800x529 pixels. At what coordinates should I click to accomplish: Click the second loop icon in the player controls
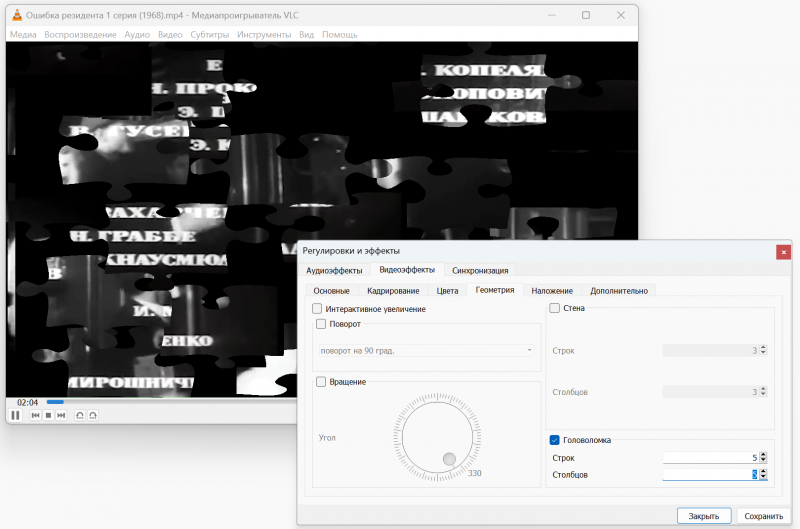point(93,415)
